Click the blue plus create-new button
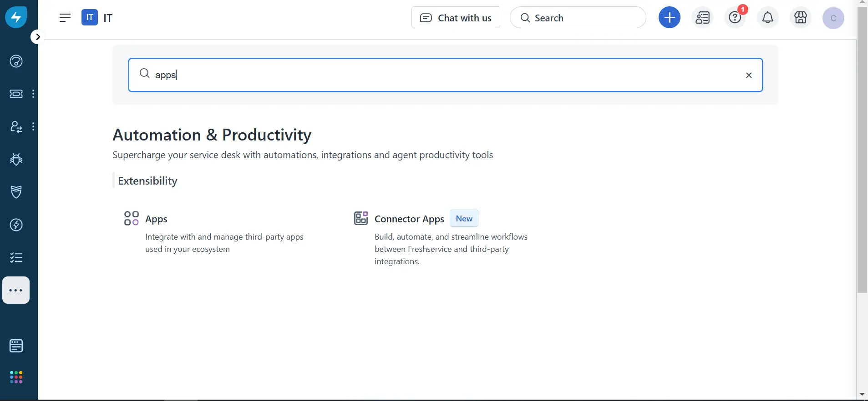This screenshot has height=401, width=868. point(670,18)
